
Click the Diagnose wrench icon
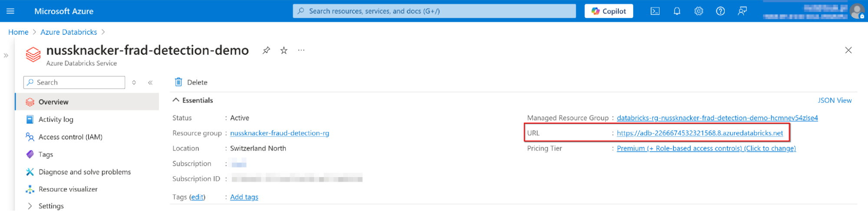coord(30,172)
